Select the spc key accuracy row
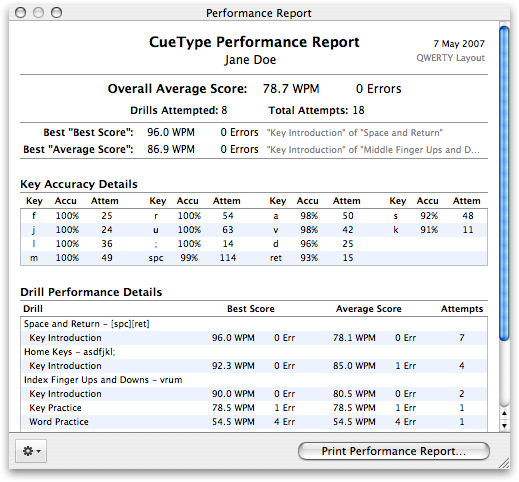This screenshot has width=519, height=482. 192,258
